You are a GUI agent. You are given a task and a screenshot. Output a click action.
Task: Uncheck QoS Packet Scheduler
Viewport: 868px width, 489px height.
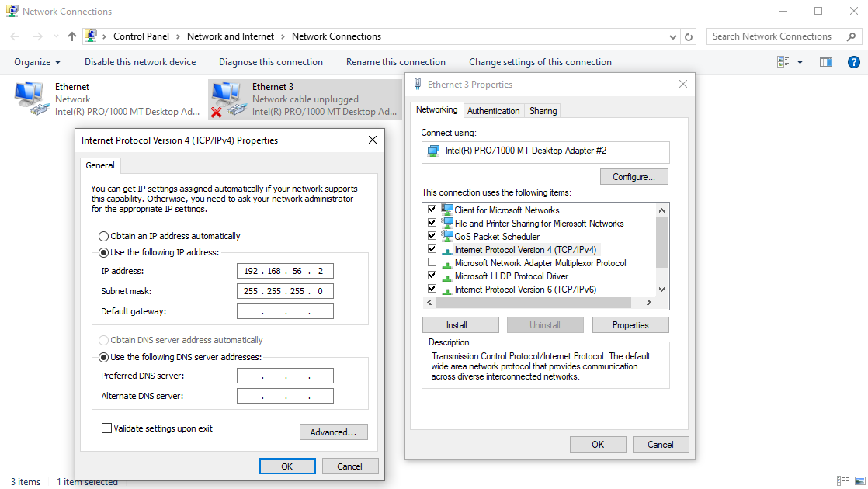(432, 235)
